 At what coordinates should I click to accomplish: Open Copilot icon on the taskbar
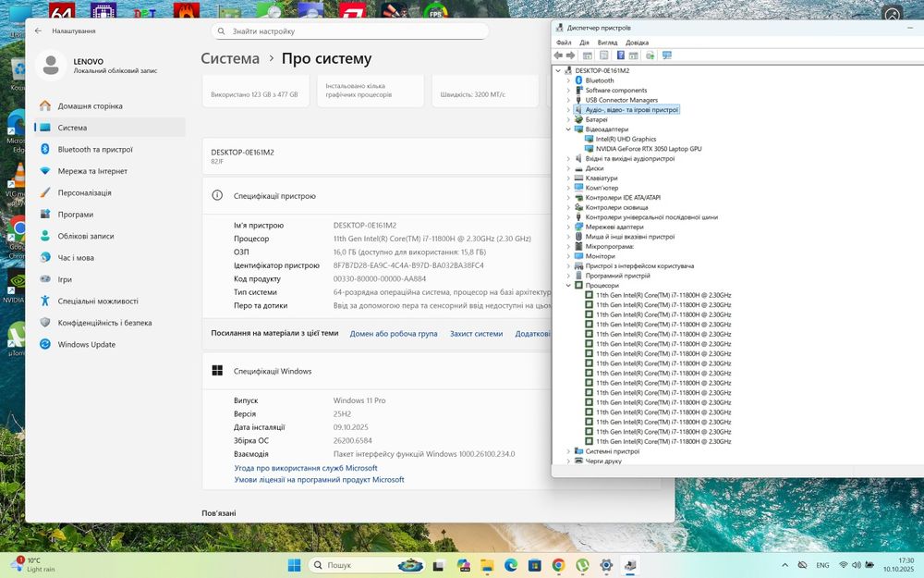tap(463, 565)
